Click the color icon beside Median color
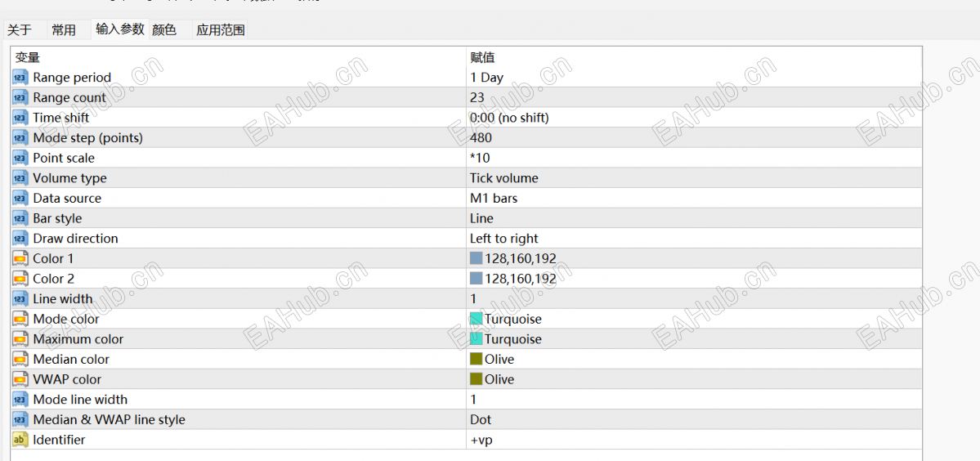980x461 pixels. [x=20, y=359]
